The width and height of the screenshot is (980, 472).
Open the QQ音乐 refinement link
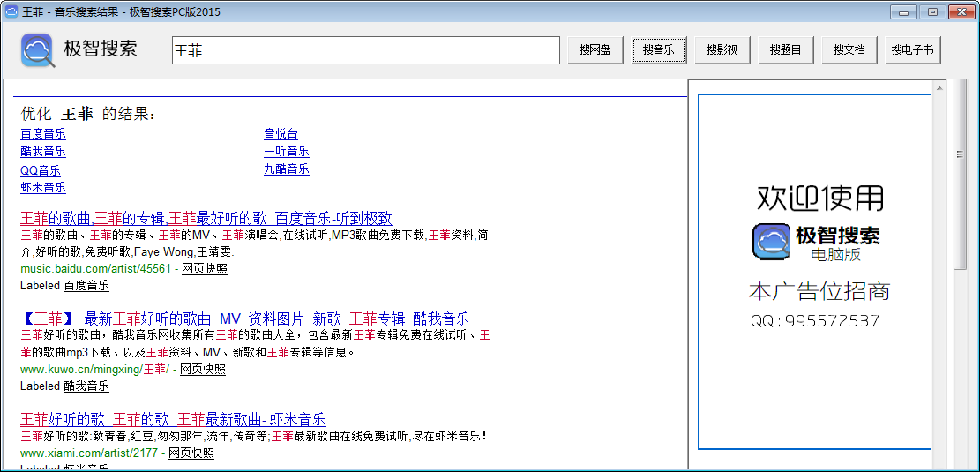click(x=41, y=170)
